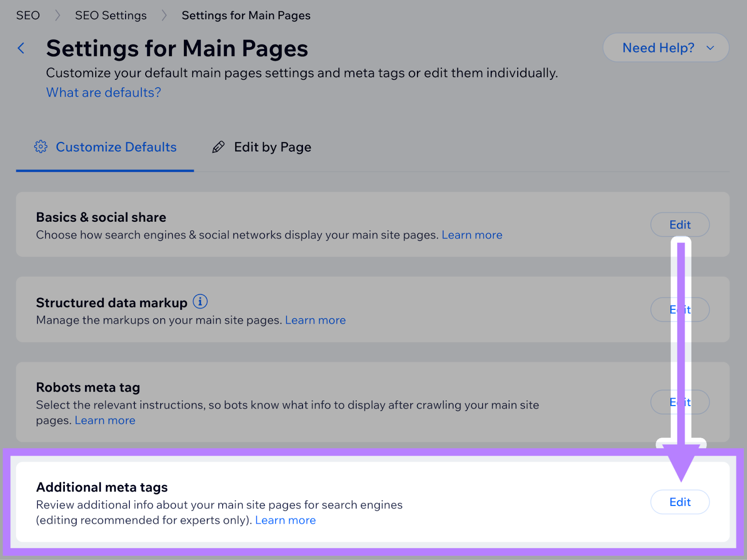The height and width of the screenshot is (560, 747).
Task: Open Learn more in Structured data markup
Action: (x=315, y=321)
